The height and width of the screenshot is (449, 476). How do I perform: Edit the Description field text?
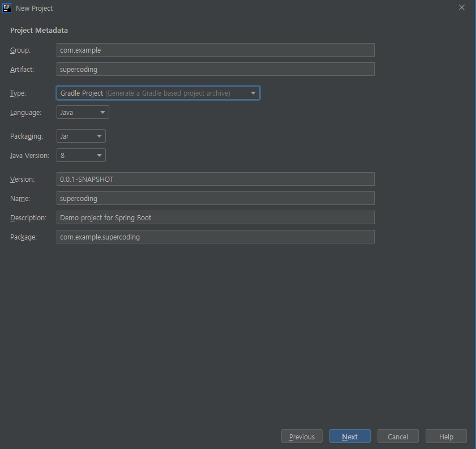(215, 217)
